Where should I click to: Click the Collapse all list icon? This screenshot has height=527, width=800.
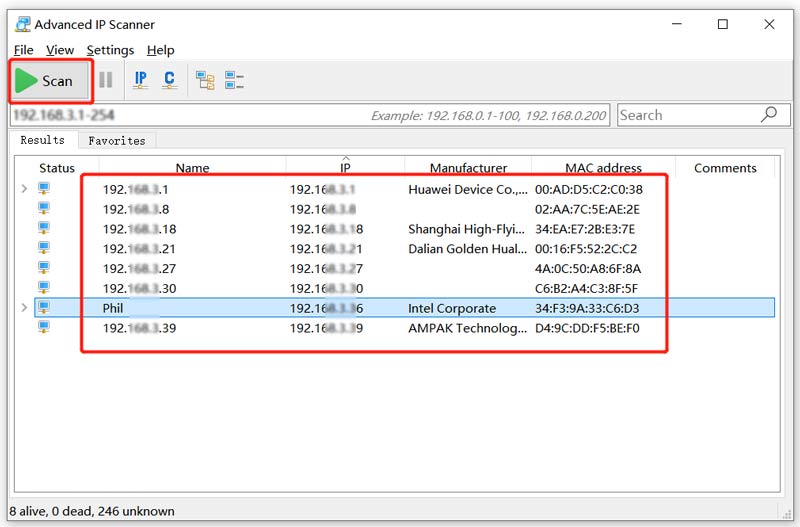tap(234, 80)
